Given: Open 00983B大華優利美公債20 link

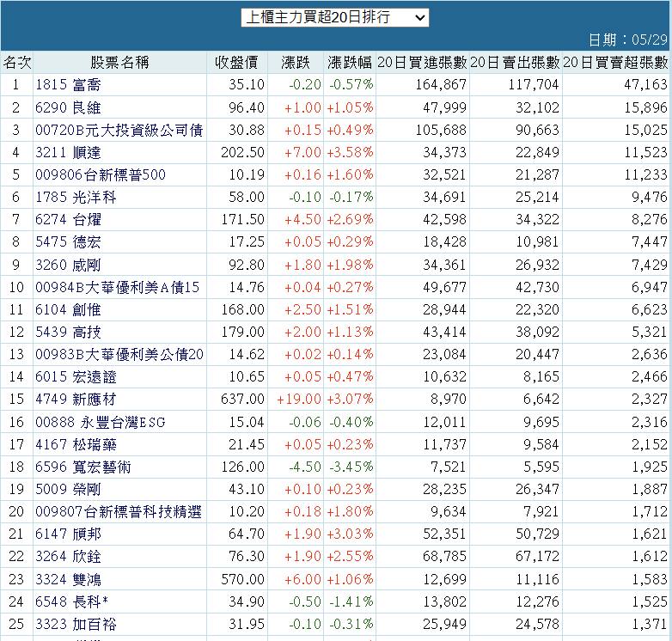Looking at the screenshot, I should 119,354.
